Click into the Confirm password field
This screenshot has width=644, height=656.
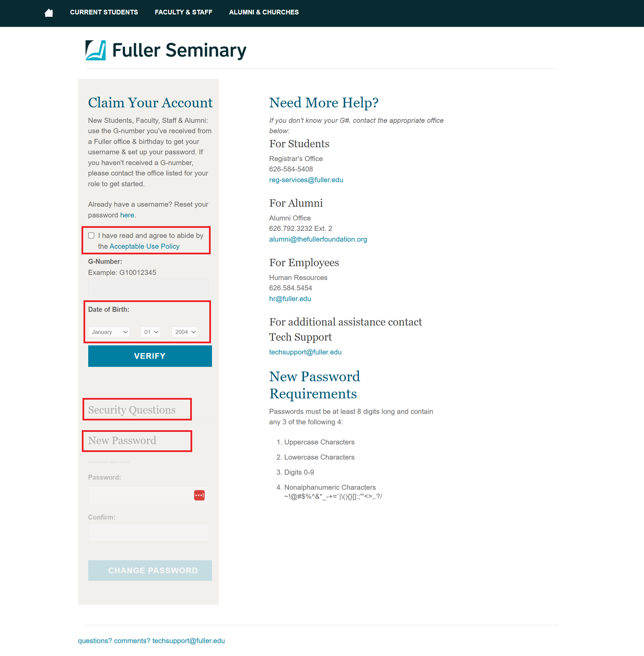point(149,533)
